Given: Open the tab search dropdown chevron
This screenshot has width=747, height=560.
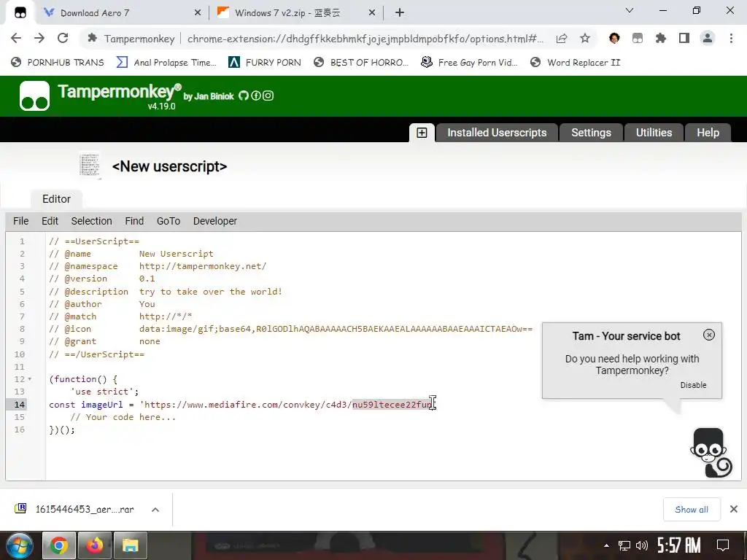Looking at the screenshot, I should 630,10.
